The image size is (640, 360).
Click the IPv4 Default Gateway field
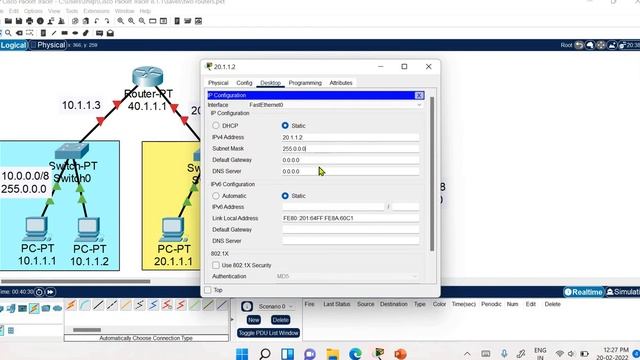click(350, 160)
